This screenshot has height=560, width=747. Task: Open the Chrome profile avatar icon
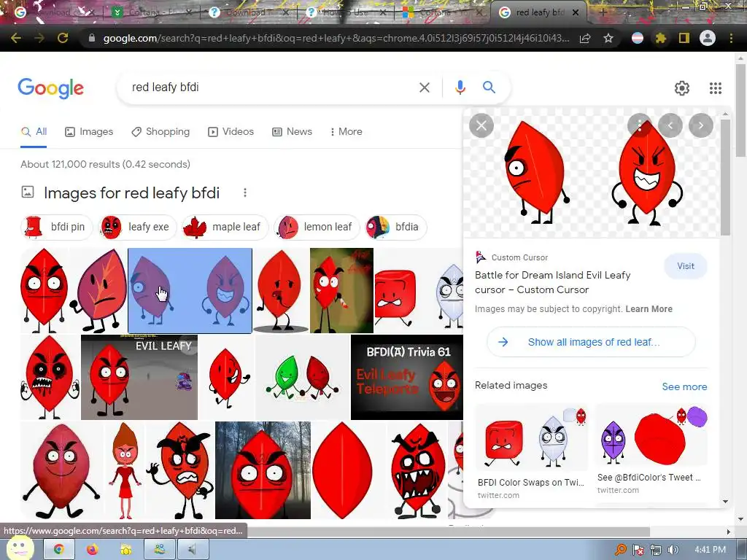(708, 38)
